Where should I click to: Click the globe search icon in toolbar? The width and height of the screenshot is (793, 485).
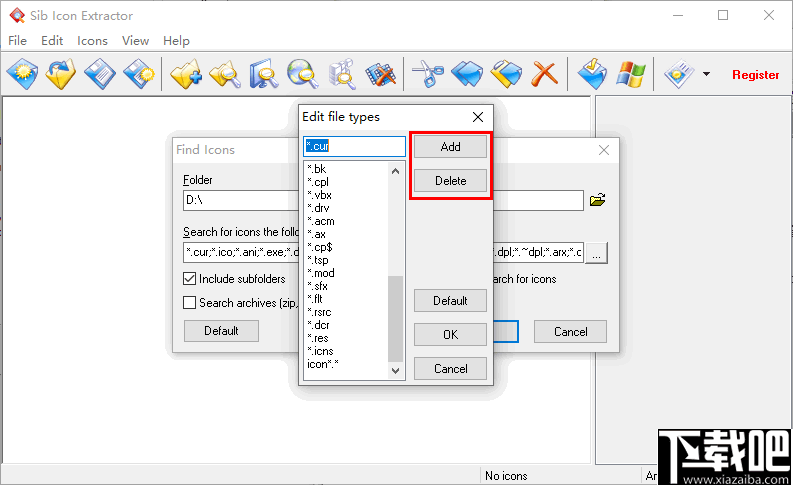point(302,74)
